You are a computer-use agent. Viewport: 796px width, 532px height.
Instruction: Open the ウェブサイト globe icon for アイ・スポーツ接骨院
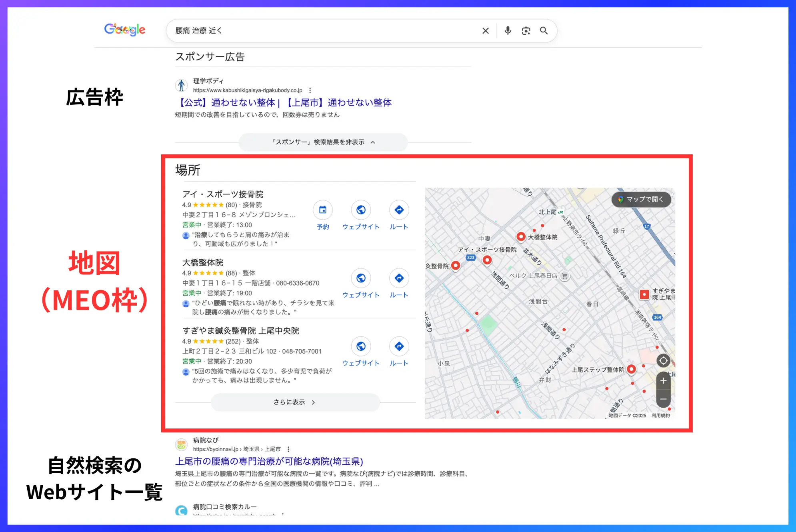360,210
